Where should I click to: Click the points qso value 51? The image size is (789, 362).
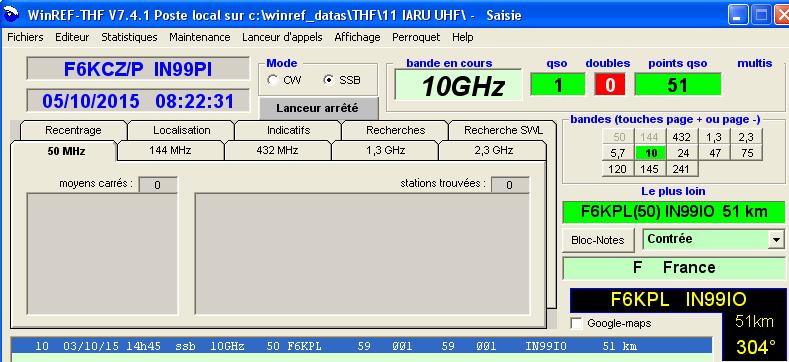pos(677,85)
